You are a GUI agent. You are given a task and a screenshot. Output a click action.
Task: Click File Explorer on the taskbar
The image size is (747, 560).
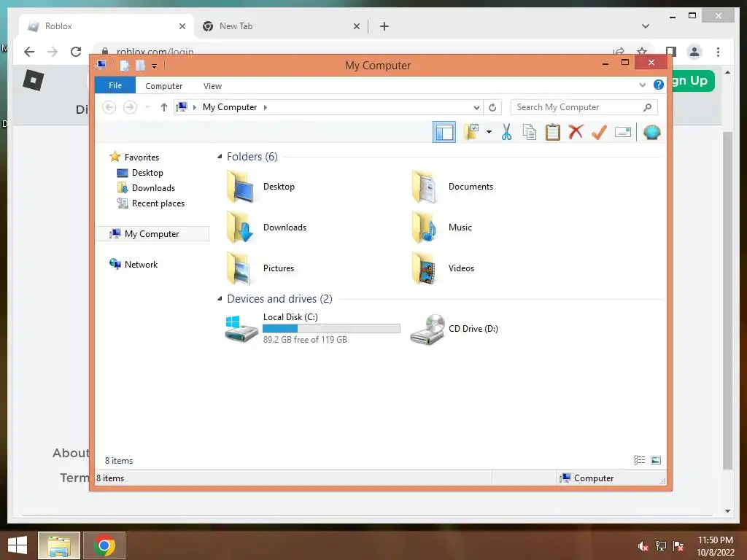[x=59, y=545]
